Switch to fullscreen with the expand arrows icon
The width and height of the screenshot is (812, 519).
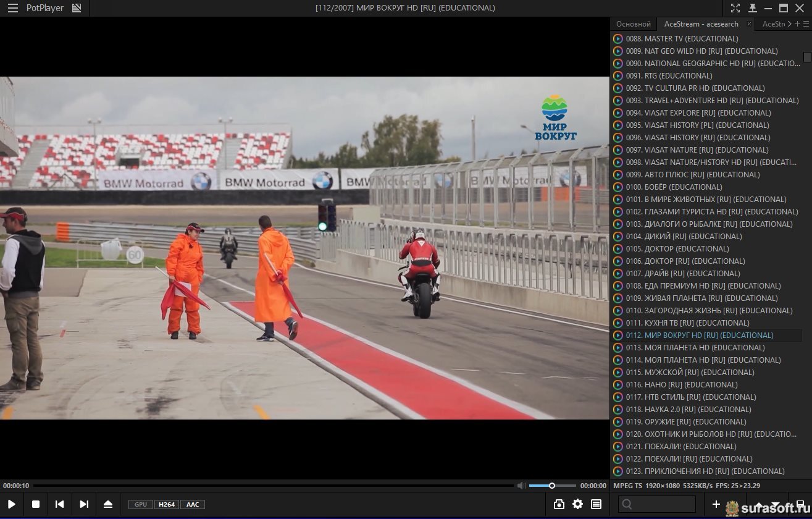[735, 8]
